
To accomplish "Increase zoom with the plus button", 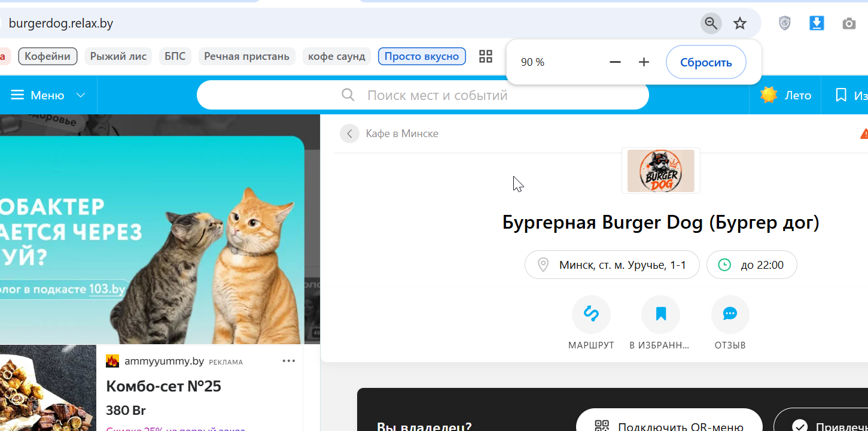I will [644, 62].
